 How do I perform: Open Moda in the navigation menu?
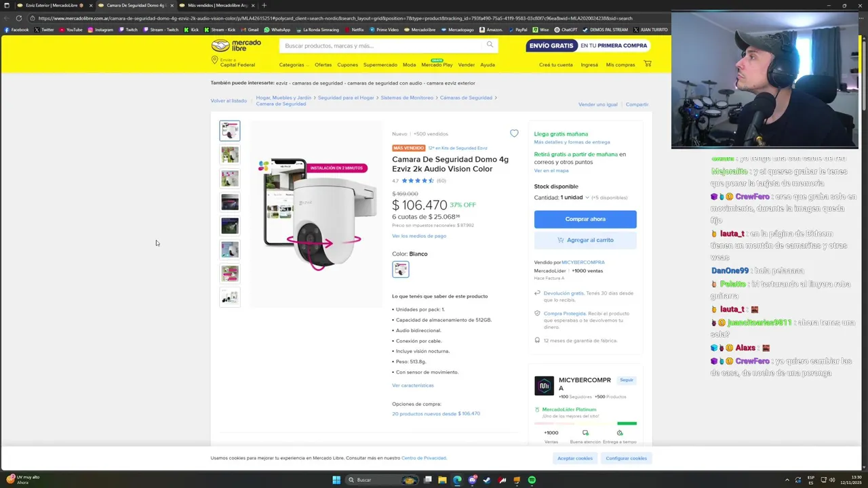coord(409,64)
